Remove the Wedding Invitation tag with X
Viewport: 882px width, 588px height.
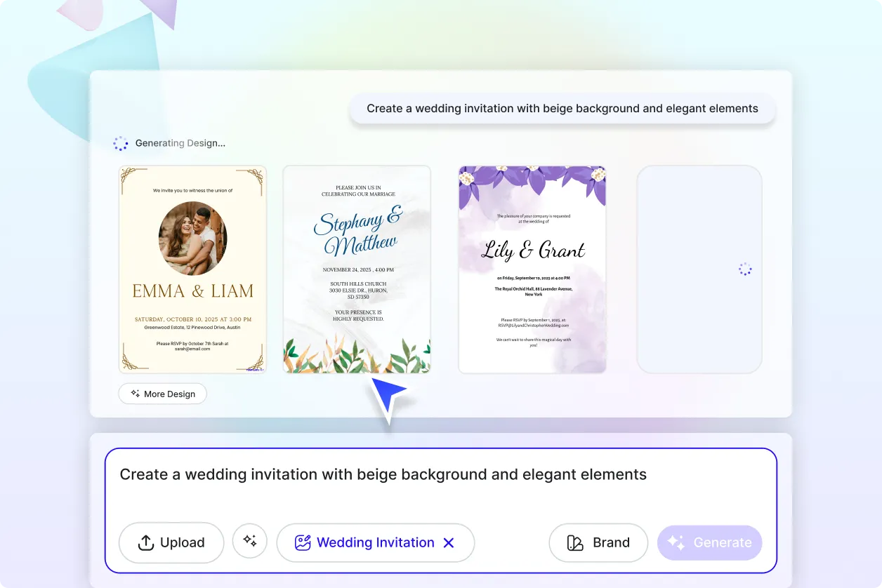coord(449,542)
